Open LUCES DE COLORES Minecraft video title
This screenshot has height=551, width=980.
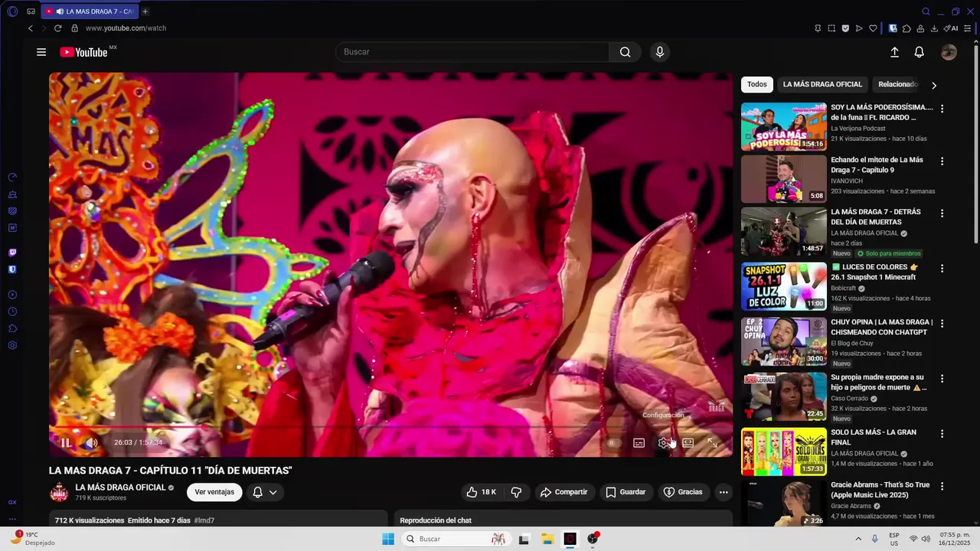click(874, 272)
